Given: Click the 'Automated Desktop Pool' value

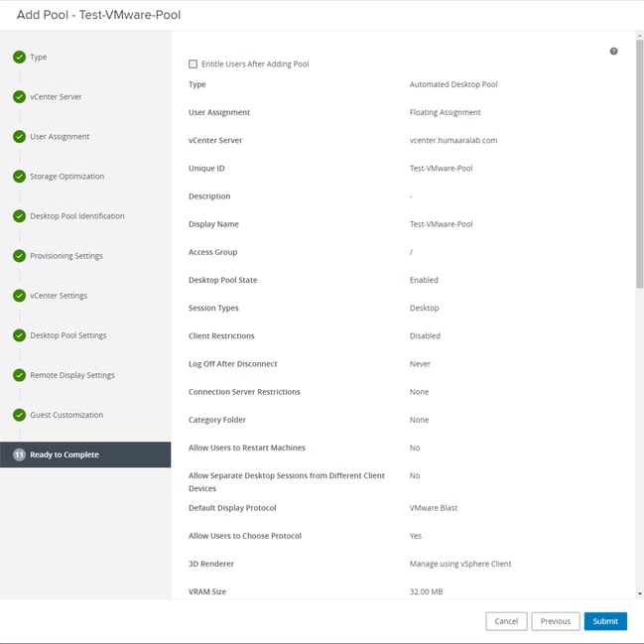Looking at the screenshot, I should coord(453,84).
